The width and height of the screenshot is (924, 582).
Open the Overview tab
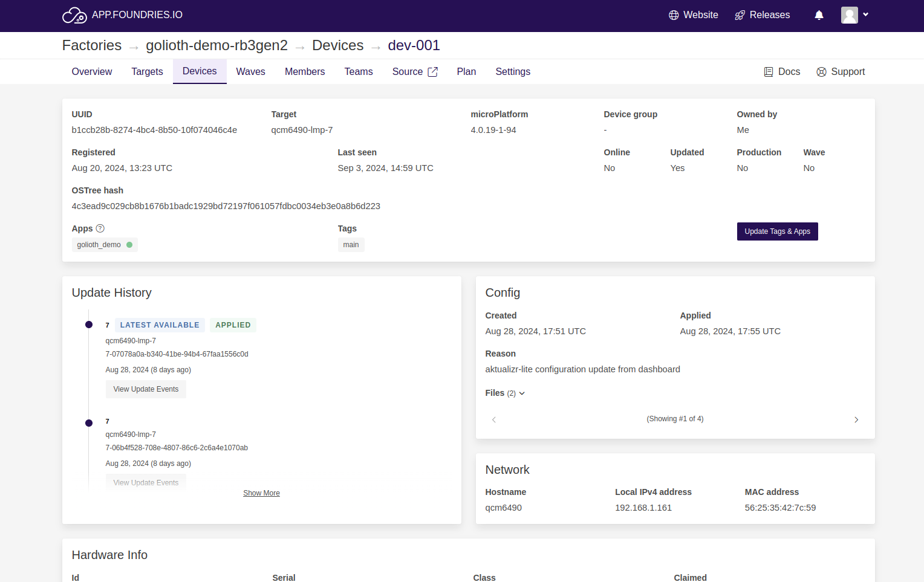pyautogui.click(x=92, y=72)
